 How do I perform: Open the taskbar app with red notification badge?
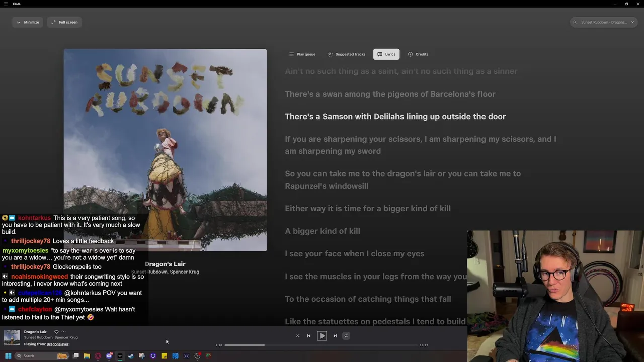click(198, 356)
